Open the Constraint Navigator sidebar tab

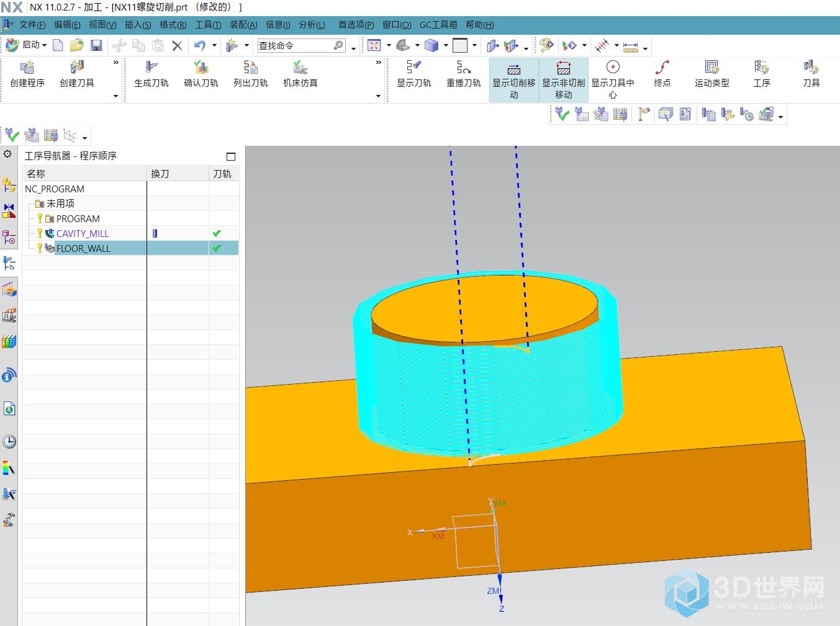(9, 211)
